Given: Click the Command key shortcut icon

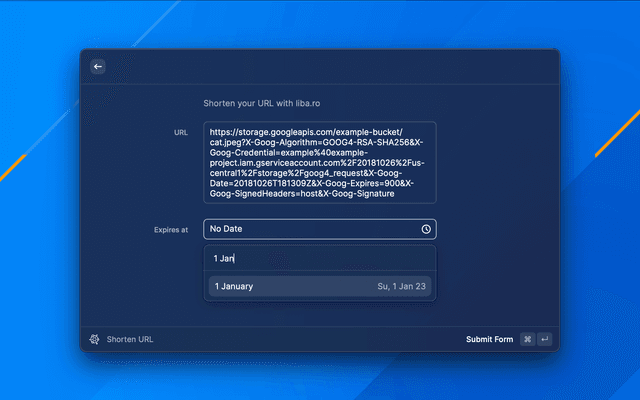Looking at the screenshot, I should coord(527,339).
